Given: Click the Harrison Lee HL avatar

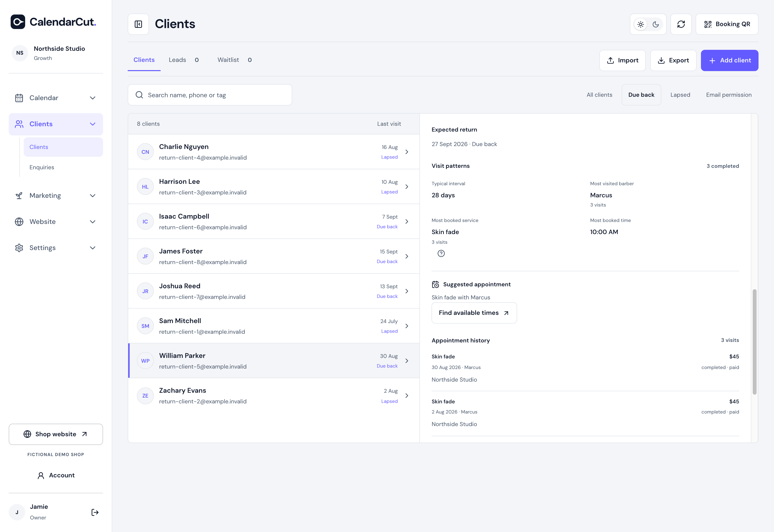Looking at the screenshot, I should 145,187.
